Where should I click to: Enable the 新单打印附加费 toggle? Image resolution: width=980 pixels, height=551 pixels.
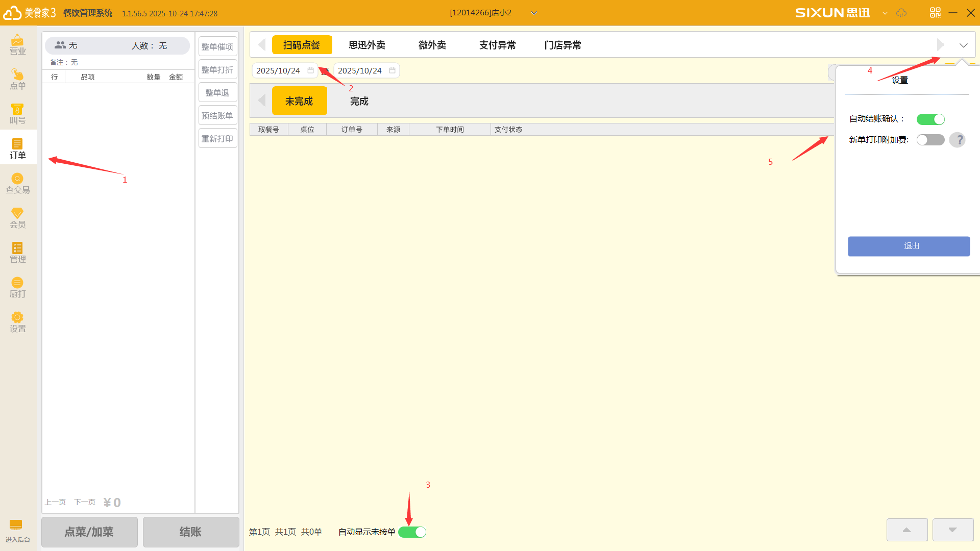point(930,140)
